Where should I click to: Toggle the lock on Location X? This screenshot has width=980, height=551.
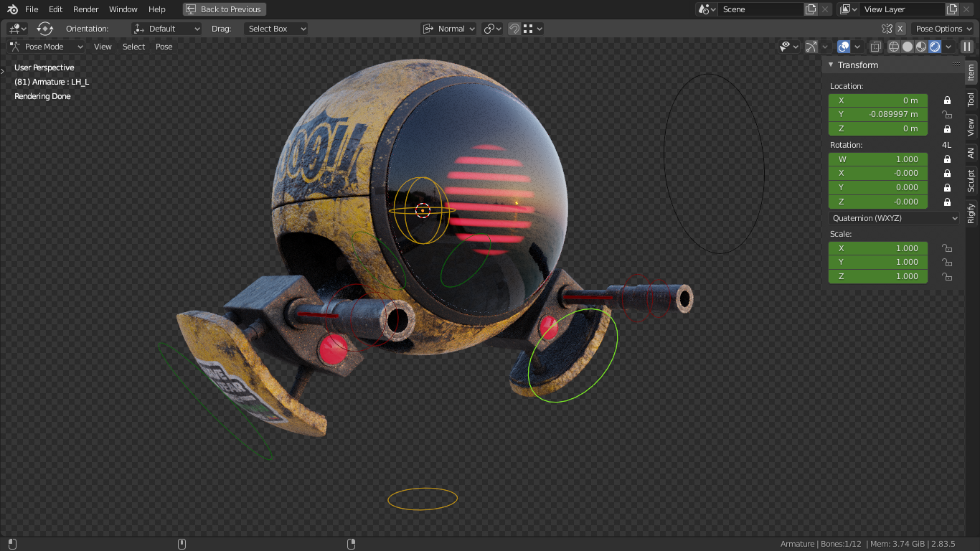[x=947, y=100]
